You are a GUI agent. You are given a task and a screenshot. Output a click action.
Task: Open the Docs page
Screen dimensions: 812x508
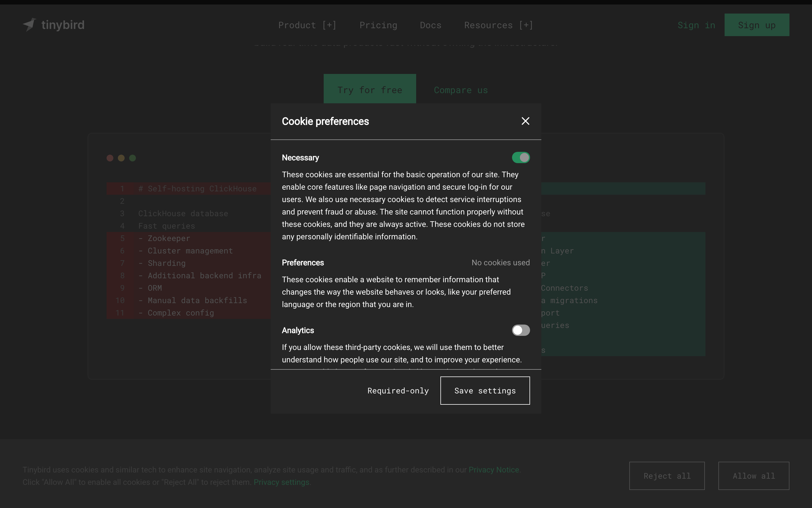click(431, 25)
